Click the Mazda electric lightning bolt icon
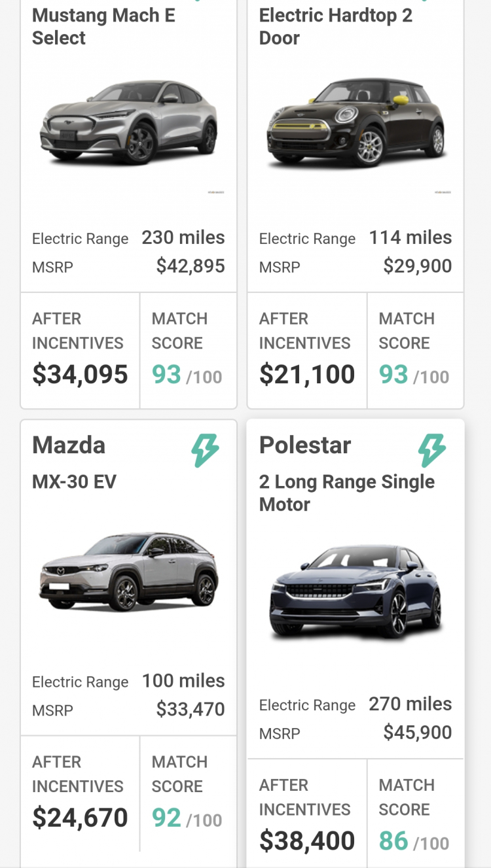Screen dimensions: 491x868 tap(205, 451)
